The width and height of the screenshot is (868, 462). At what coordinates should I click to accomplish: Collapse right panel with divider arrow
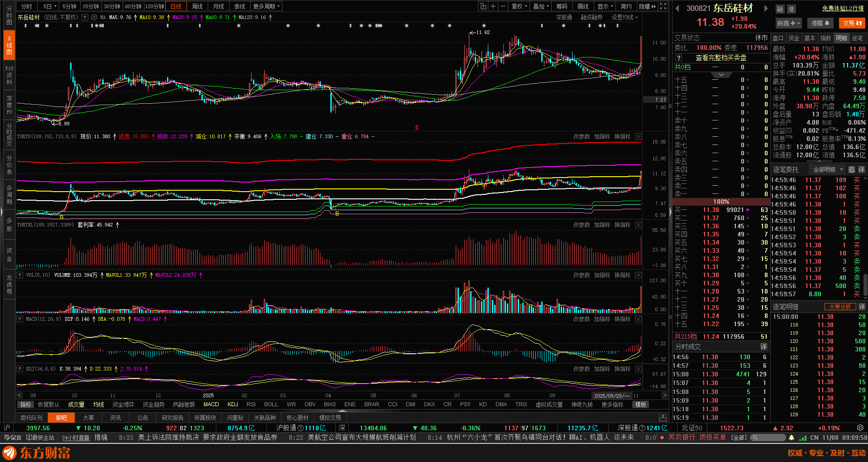pos(670,212)
